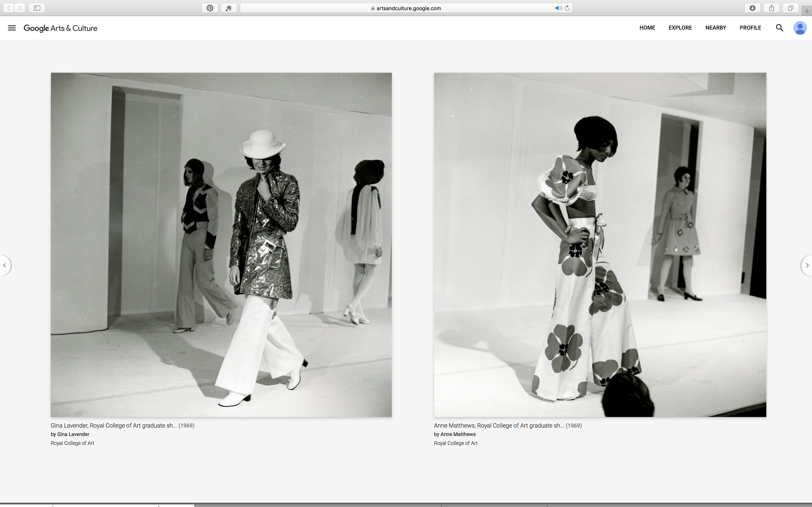Screen dimensions: 812x507
Task: Open the EXPLORE menu item
Action: tap(680, 28)
